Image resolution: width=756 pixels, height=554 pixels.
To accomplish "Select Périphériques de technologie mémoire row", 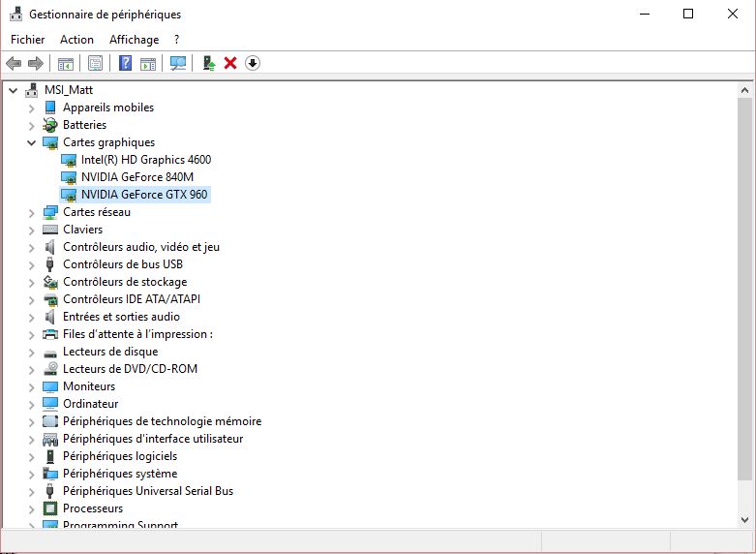I will pyautogui.click(x=162, y=421).
